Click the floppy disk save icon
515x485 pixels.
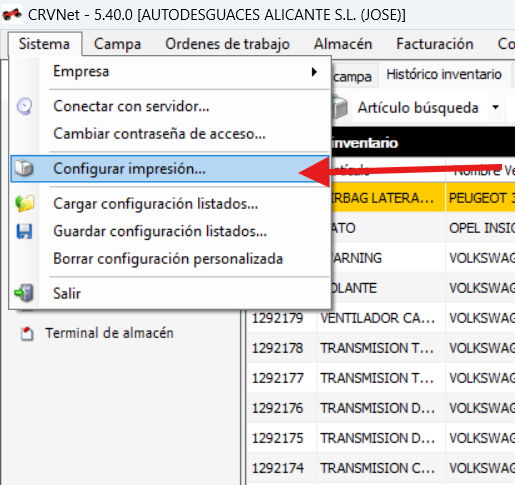pyautogui.click(x=24, y=231)
